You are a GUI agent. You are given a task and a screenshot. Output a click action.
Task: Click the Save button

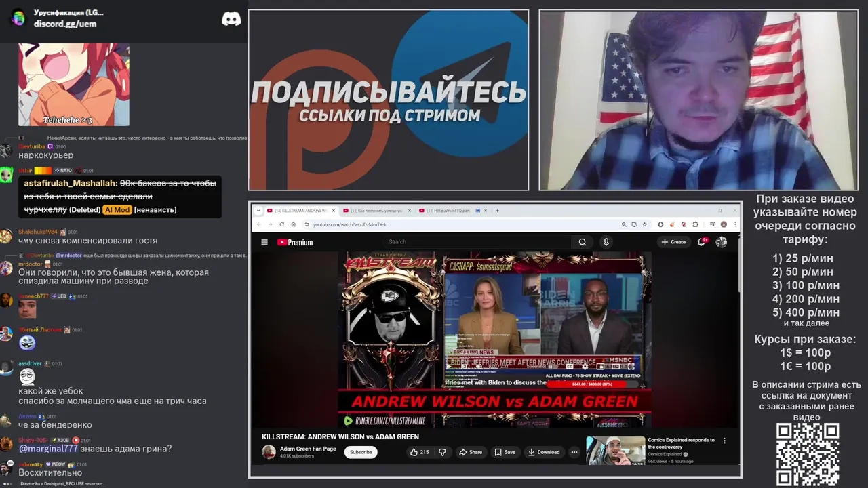pyautogui.click(x=505, y=452)
